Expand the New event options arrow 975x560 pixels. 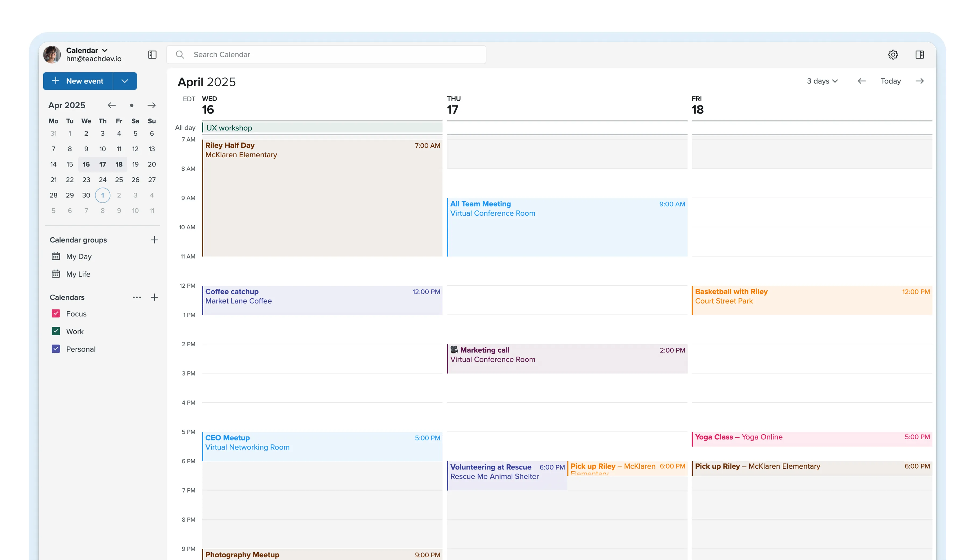(x=124, y=81)
